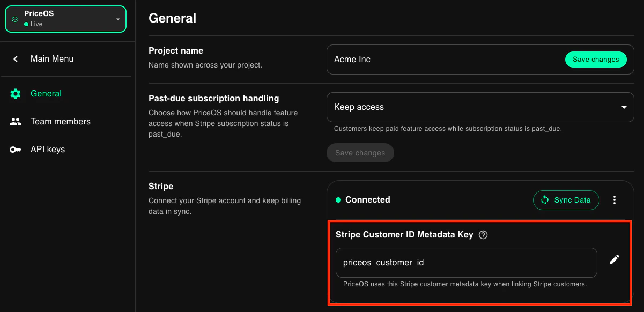Click the priceos_customer_id input field
Viewport: 644px width, 312px height.
(467, 263)
